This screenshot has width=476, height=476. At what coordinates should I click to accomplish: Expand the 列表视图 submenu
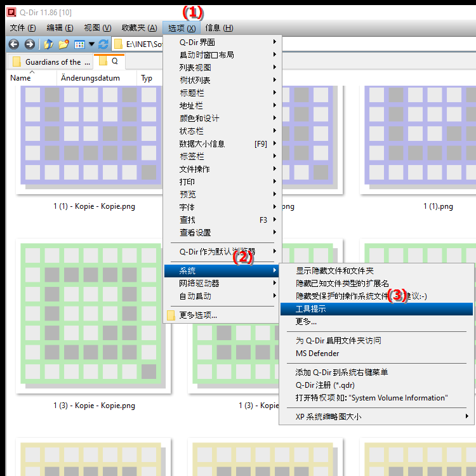223,67
